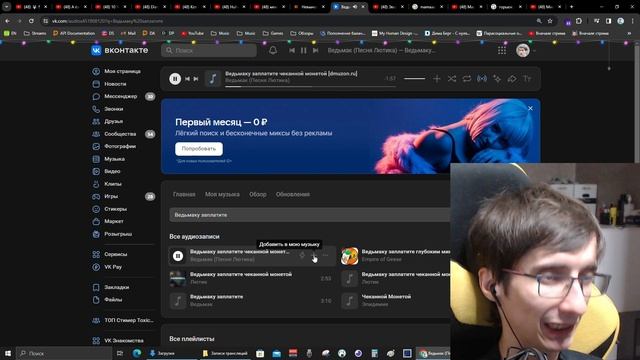The width and height of the screenshot is (640, 360).
Task: Seek within the track progress bar
Action: tap(310, 87)
